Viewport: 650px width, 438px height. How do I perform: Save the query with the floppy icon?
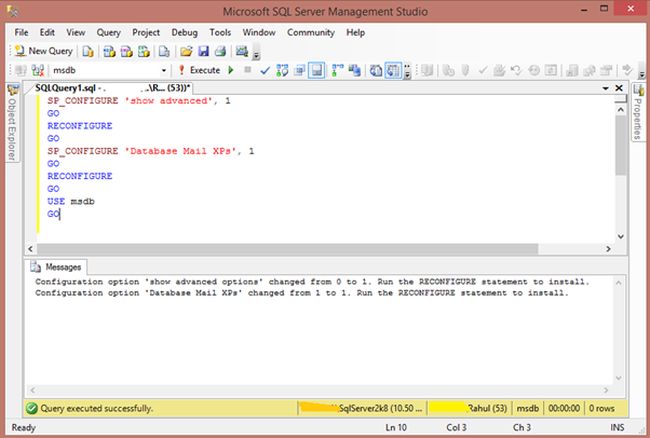tap(204, 51)
